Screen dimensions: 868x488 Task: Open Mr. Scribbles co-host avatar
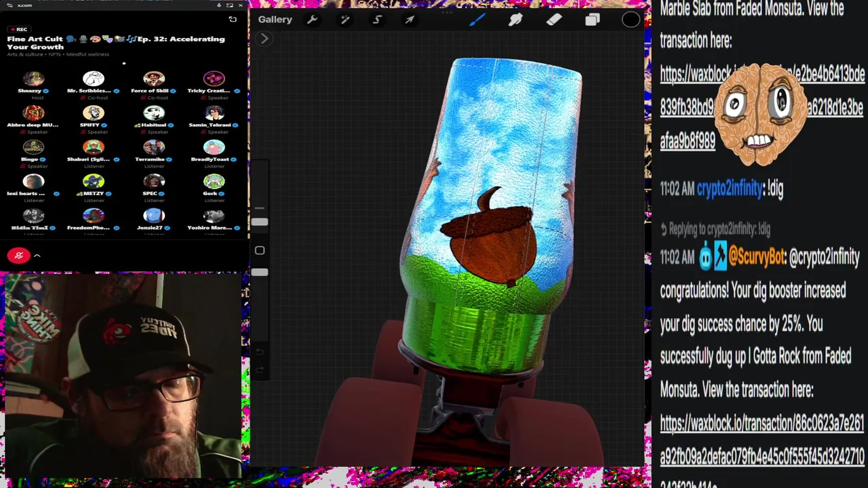[94, 79]
